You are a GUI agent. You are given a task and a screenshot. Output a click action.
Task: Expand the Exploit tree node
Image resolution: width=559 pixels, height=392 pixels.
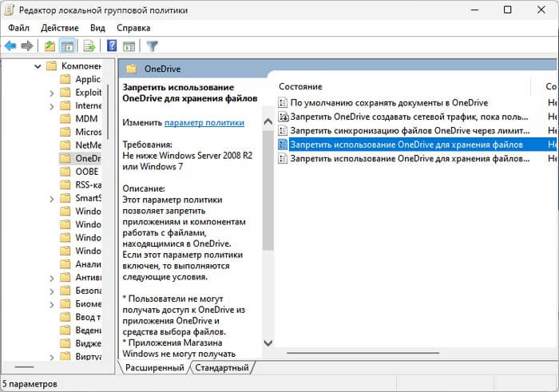coord(52,93)
